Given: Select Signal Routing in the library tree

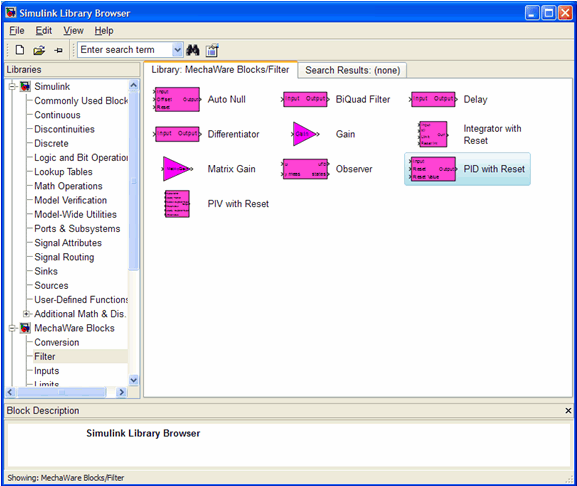Looking at the screenshot, I should [x=64, y=257].
